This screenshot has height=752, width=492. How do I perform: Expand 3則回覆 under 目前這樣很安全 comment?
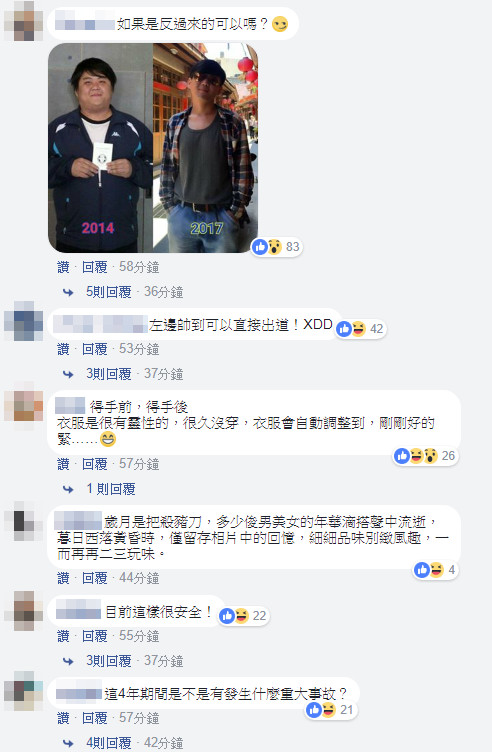coord(108,661)
